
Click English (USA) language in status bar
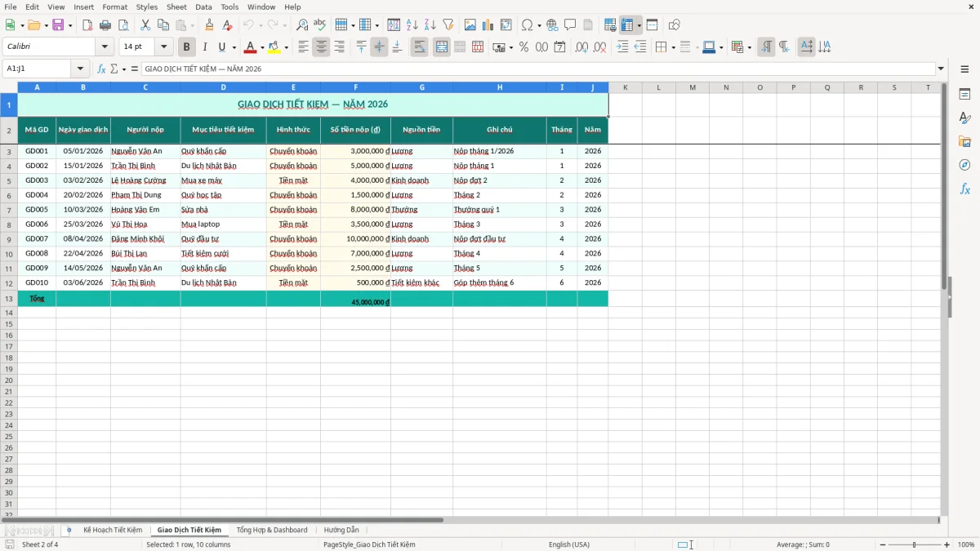[x=569, y=544]
